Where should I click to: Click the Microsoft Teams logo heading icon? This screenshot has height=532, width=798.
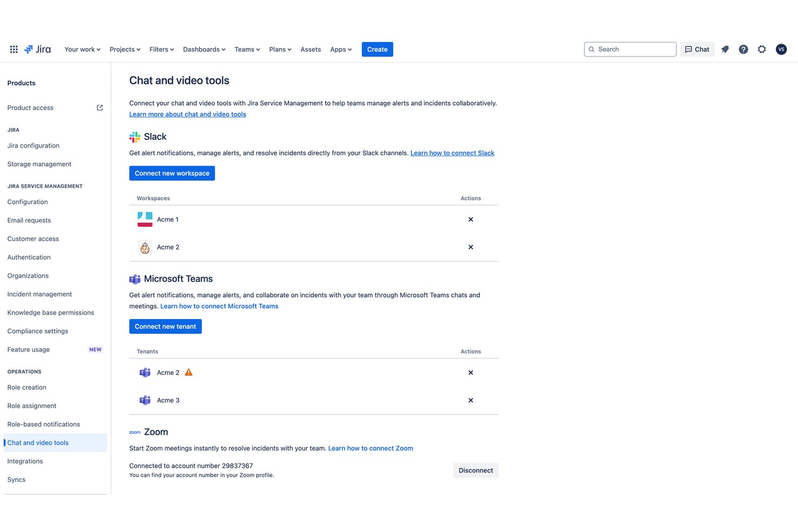[x=135, y=279]
